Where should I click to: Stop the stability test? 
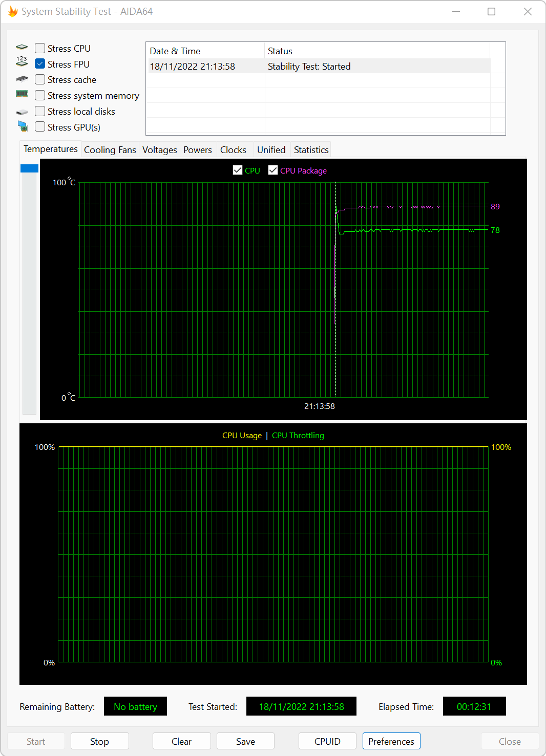click(99, 741)
